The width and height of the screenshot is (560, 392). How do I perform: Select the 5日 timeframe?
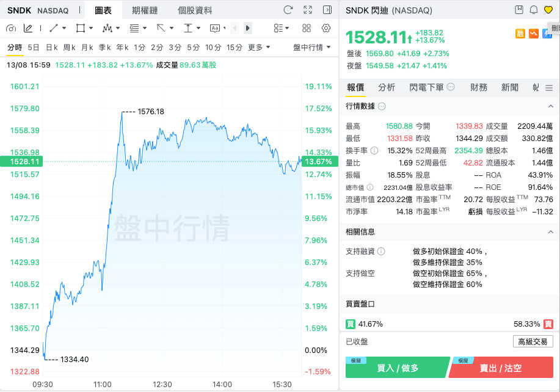pyautogui.click(x=33, y=47)
